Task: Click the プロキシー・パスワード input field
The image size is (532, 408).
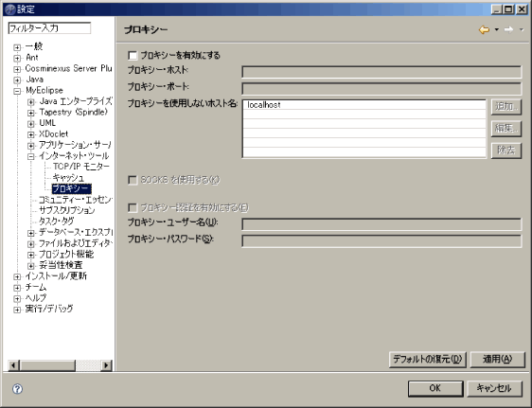Action: tap(381, 241)
